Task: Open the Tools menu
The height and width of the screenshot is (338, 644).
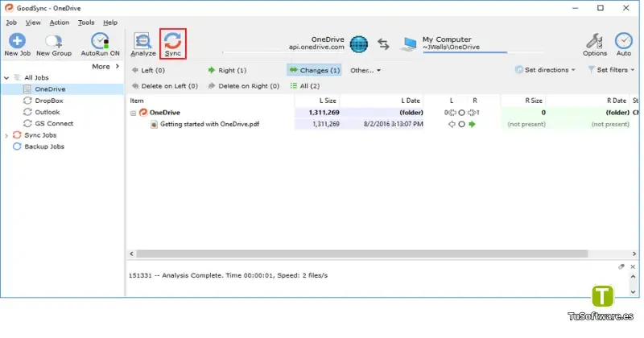Action: click(x=86, y=23)
